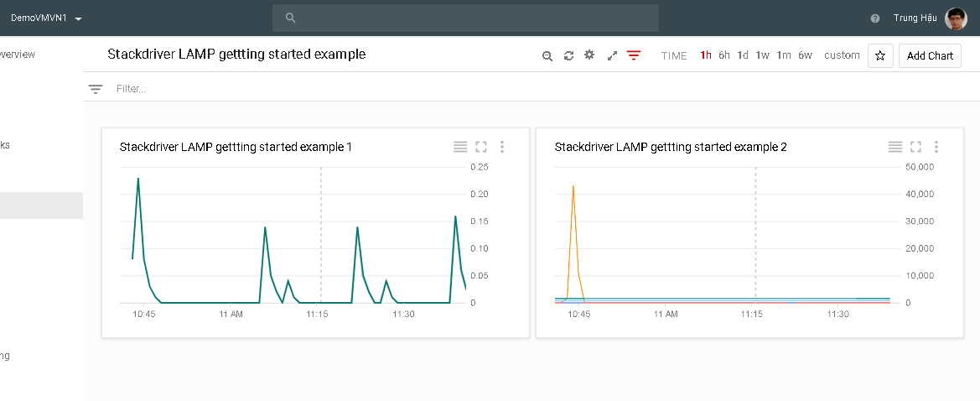
Task: Show legend list icon on example 2 chart
Action: [894, 147]
